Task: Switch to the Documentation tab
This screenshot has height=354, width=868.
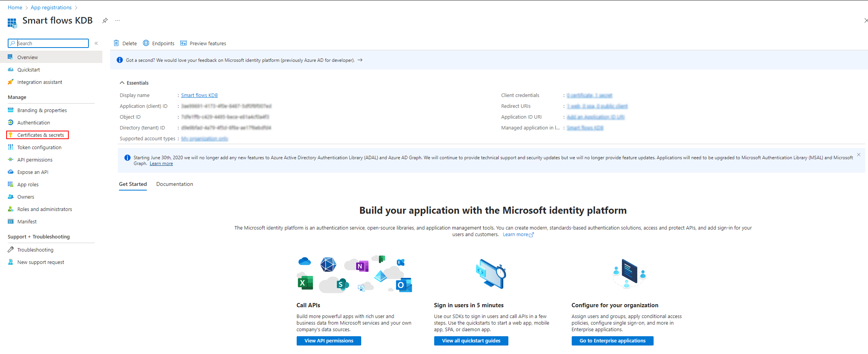Action: click(x=175, y=184)
